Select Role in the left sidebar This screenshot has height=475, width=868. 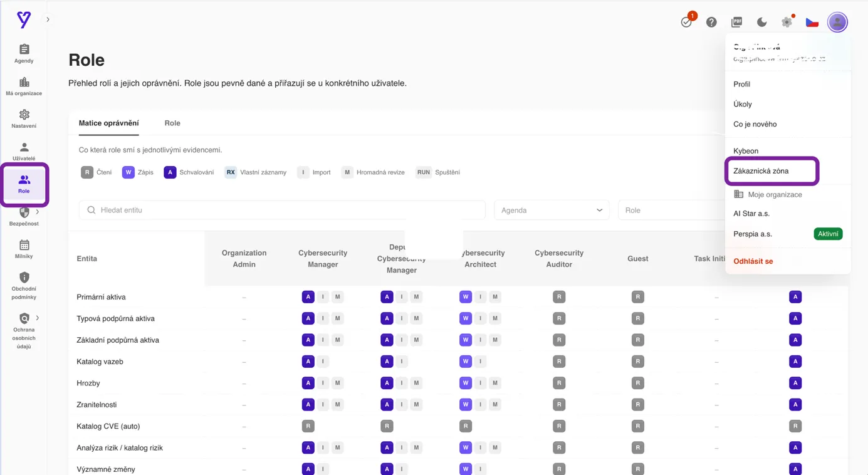tap(24, 184)
